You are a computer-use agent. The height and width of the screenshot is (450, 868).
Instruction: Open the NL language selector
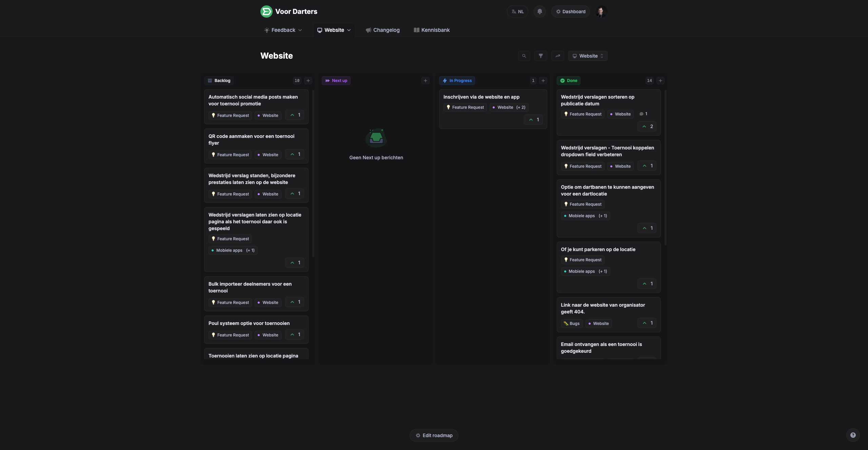[x=517, y=12]
